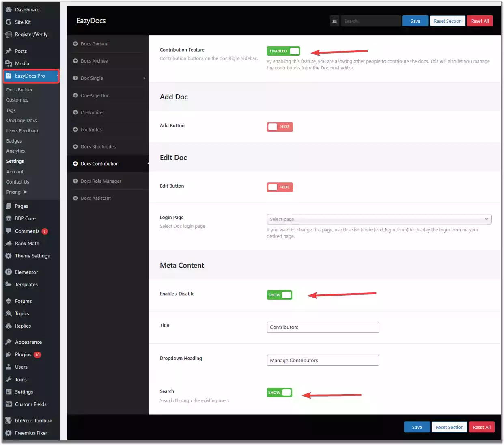504x445 pixels.
Task: Expand the Pricing submenu arrow
Action: click(x=26, y=192)
